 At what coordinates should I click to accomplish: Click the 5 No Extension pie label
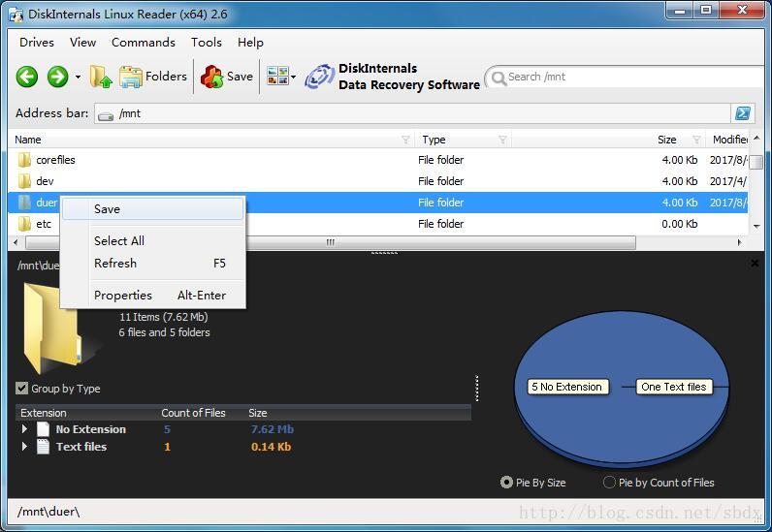(x=566, y=387)
